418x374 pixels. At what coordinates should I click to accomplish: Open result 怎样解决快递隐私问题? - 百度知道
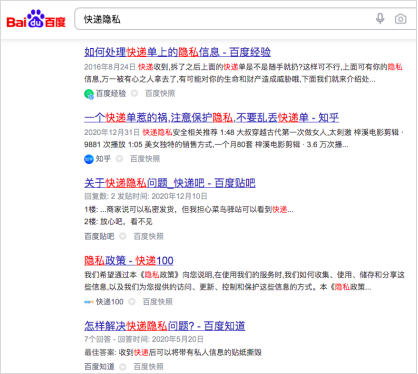click(165, 326)
